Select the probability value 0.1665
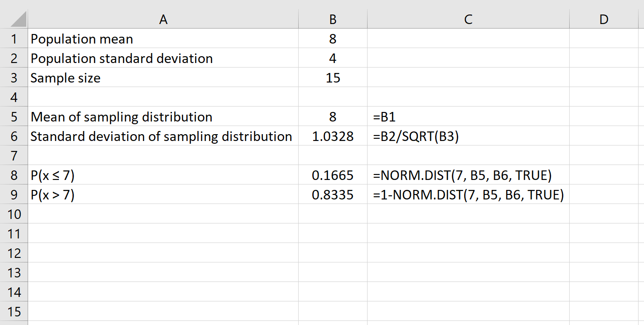Image resolution: width=644 pixels, height=325 pixels. pyautogui.click(x=332, y=175)
